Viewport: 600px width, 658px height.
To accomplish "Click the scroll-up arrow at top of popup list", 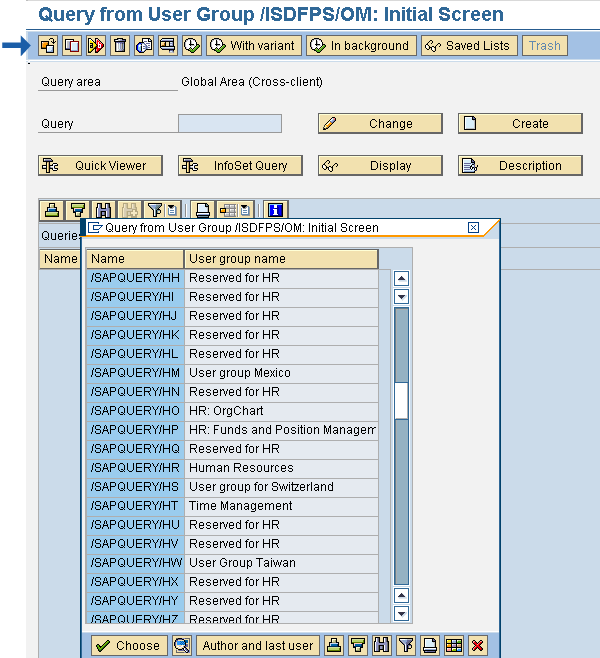I will [401, 280].
